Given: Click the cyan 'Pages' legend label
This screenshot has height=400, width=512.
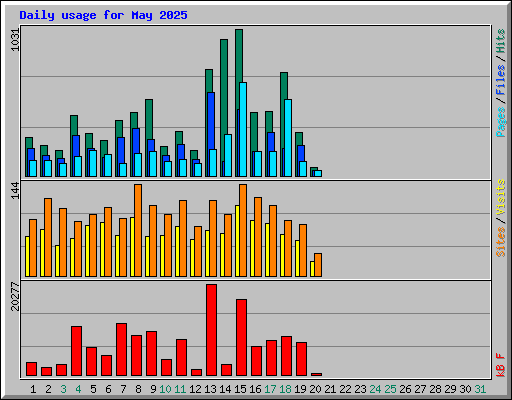Looking at the screenshot, I should 501,122.
